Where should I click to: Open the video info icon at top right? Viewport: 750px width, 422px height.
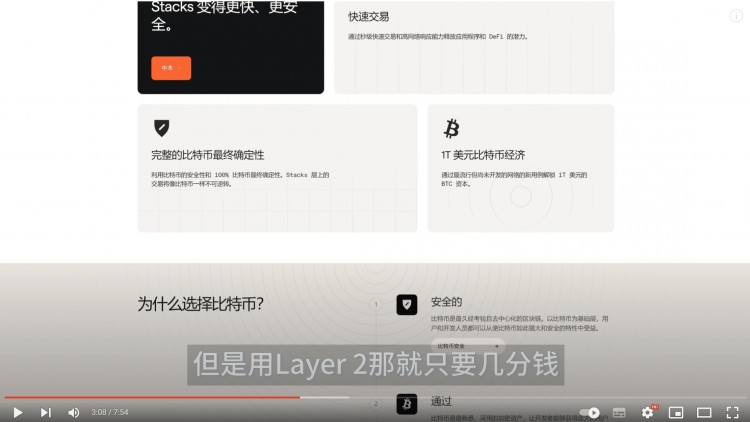(736, 16)
